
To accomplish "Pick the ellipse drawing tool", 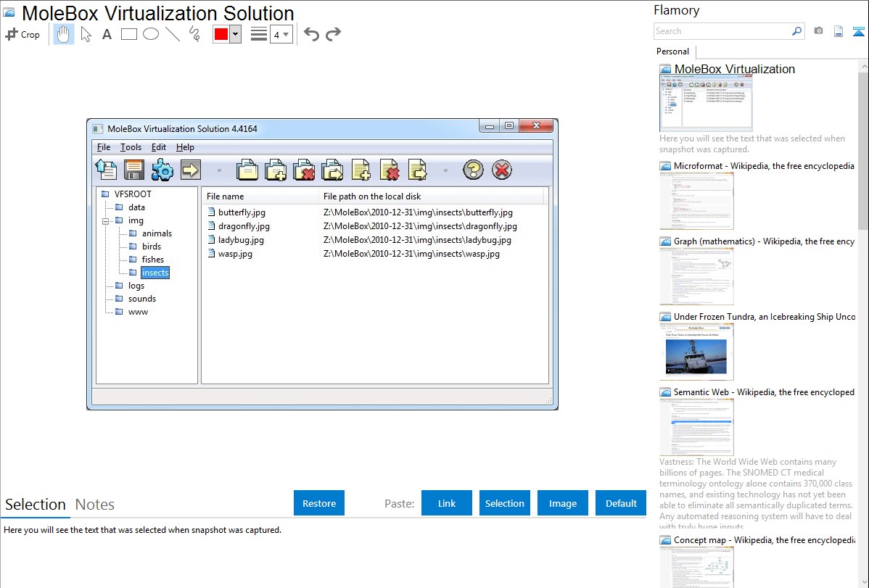I will point(151,34).
